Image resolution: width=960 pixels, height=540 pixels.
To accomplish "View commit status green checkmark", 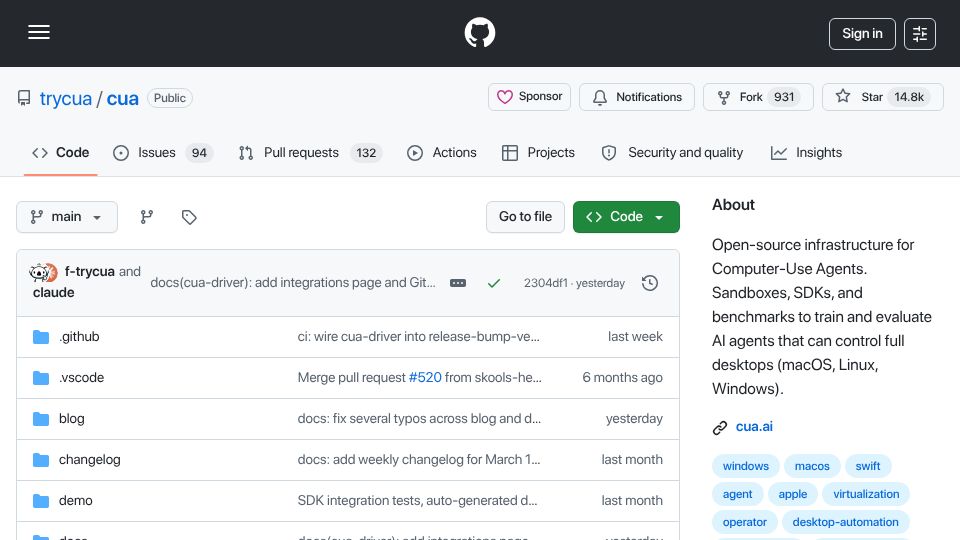I will pyautogui.click(x=493, y=283).
